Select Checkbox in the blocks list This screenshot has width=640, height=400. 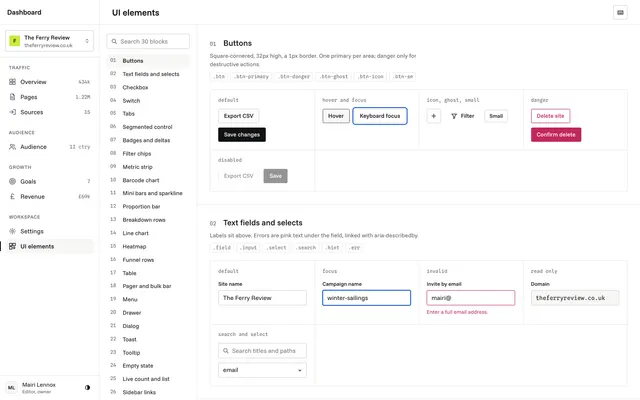[x=148, y=87]
